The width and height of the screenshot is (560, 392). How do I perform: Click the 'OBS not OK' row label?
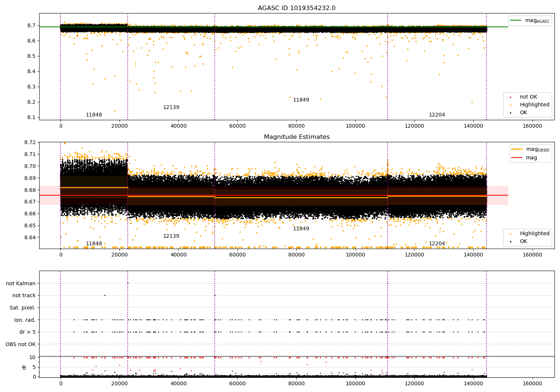click(x=21, y=344)
